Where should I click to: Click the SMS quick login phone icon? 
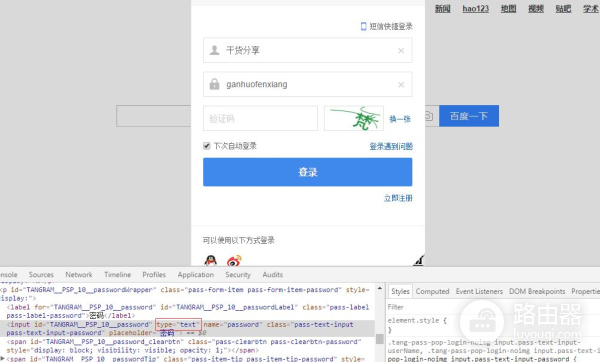coord(364,26)
